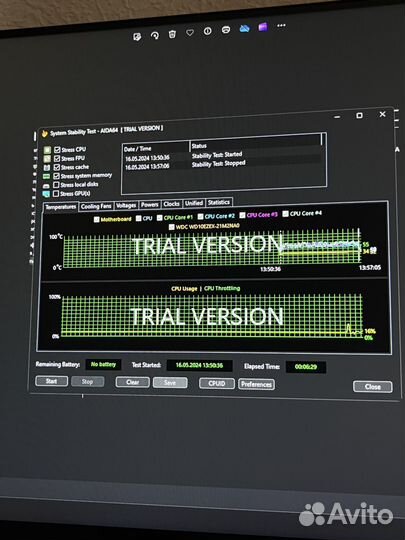
Task: Click the green RAM icon beside Stress system memory
Action: pos(46,177)
